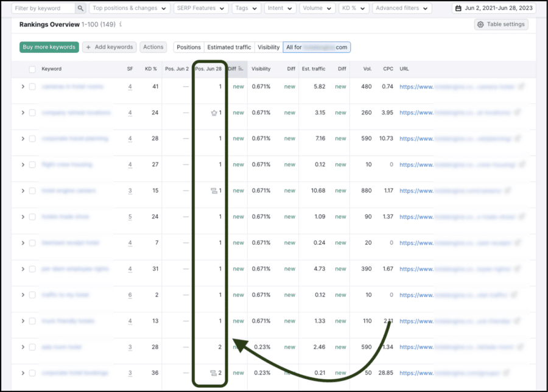
Task: Click the magnifier icon in the keyword filter
Action: (81, 9)
